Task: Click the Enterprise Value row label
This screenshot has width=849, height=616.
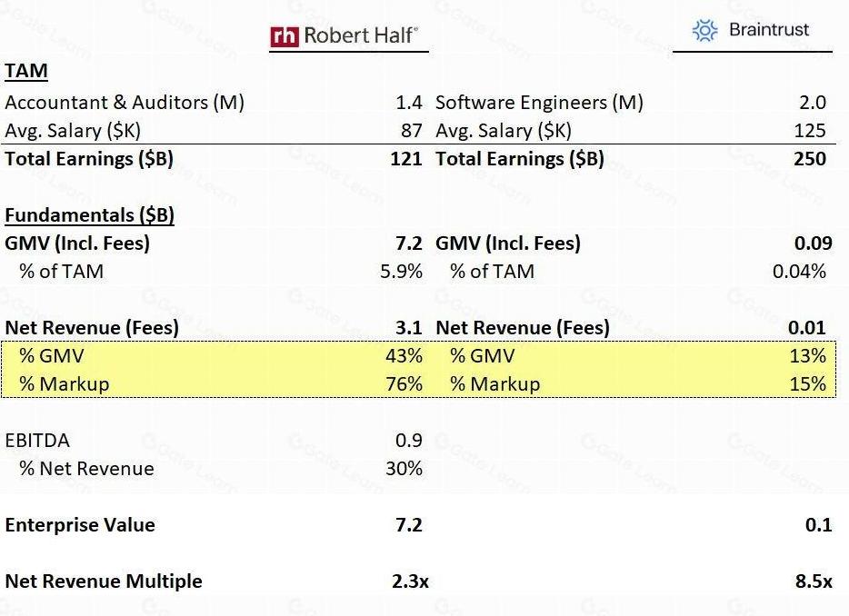Action: 80,525
